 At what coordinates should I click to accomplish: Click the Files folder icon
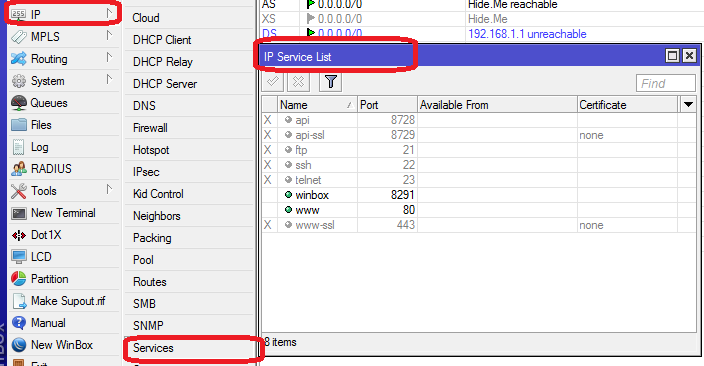[x=19, y=124]
